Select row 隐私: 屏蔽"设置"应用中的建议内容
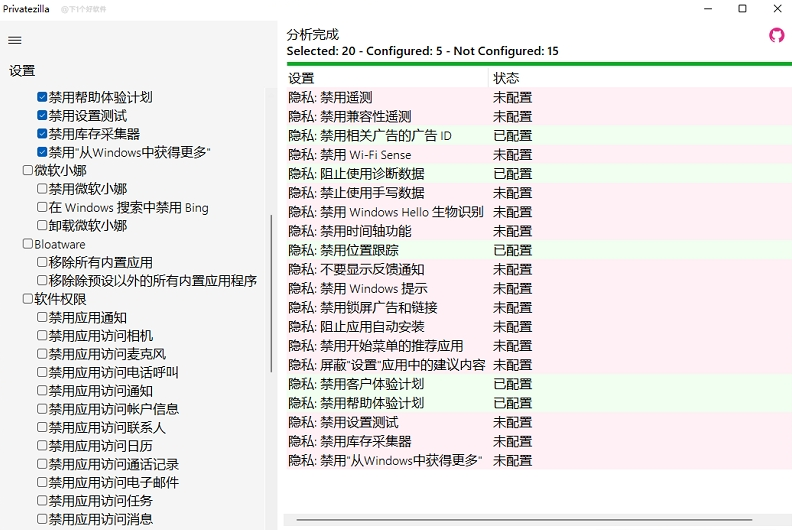This screenshot has width=792, height=530. (x=539, y=365)
